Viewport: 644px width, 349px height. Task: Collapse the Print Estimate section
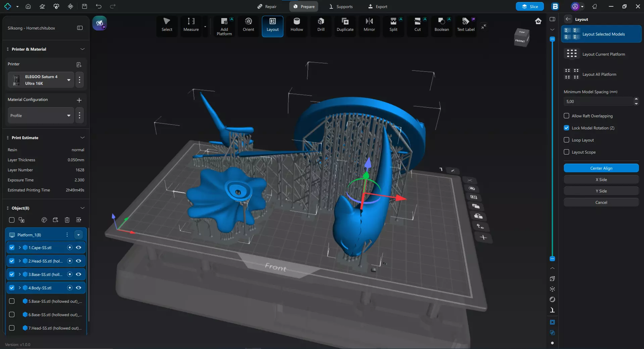coord(82,137)
